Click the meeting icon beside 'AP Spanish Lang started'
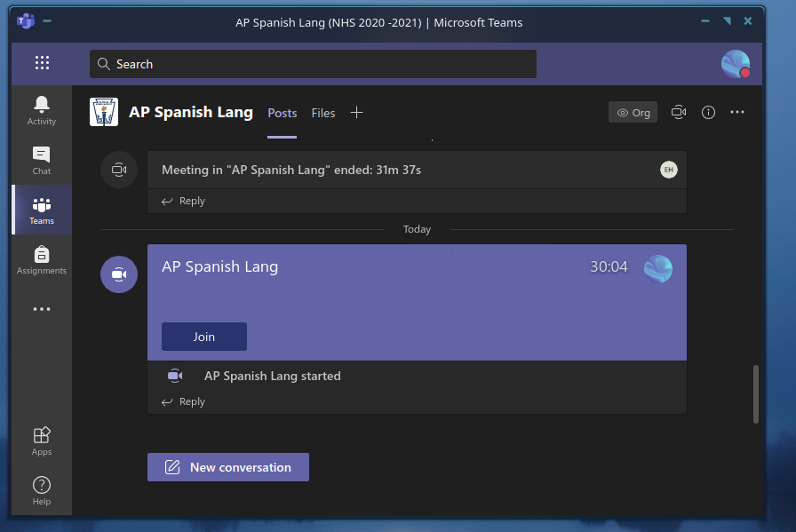The width and height of the screenshot is (796, 532). (175, 376)
